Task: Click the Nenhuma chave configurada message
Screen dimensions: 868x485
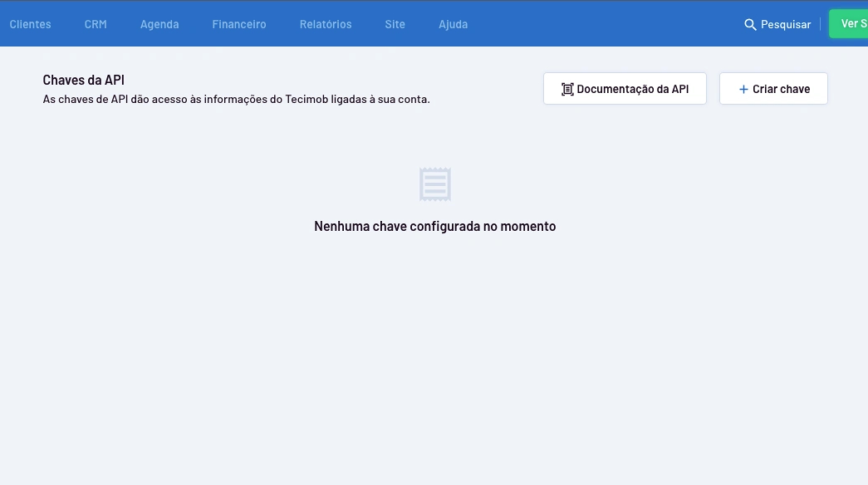Action: [434, 226]
